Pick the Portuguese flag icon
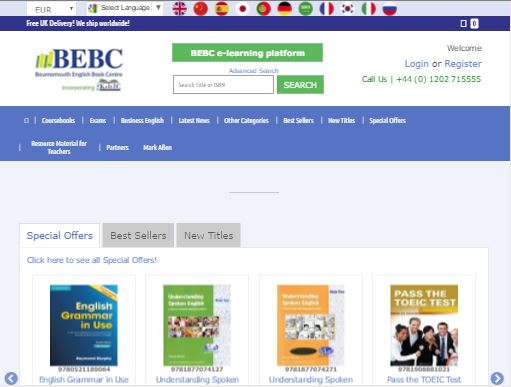 pyautogui.click(x=263, y=9)
